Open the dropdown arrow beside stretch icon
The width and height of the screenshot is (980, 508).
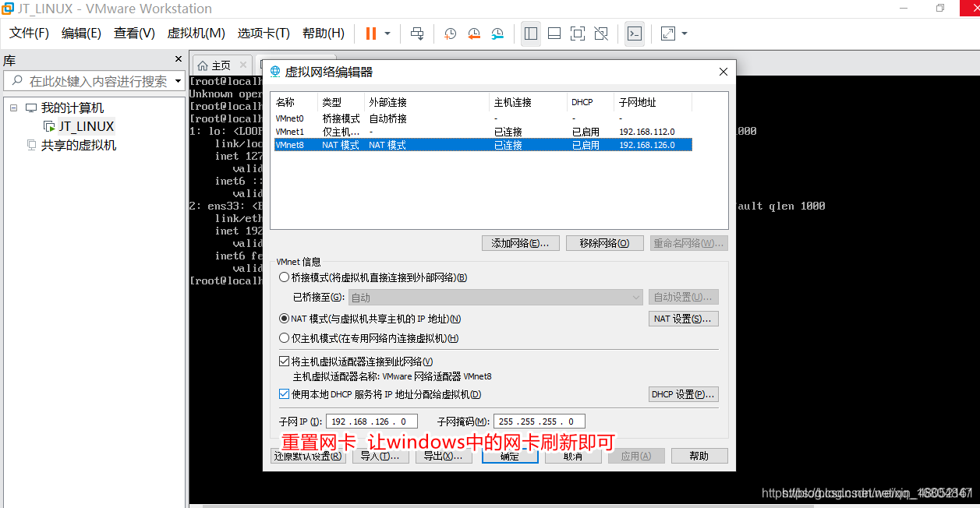685,34
